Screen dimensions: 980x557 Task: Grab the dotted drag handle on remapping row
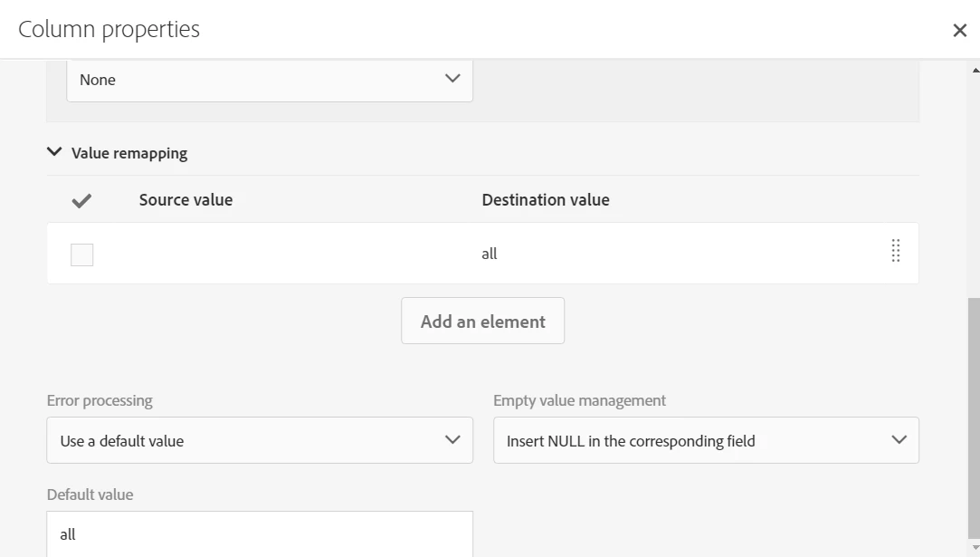895,251
